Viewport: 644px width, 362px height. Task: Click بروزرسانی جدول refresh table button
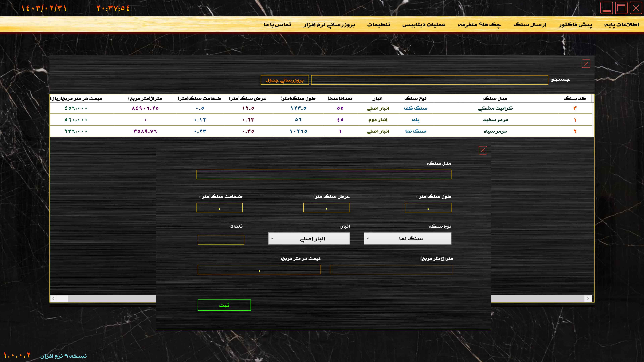pos(284,80)
